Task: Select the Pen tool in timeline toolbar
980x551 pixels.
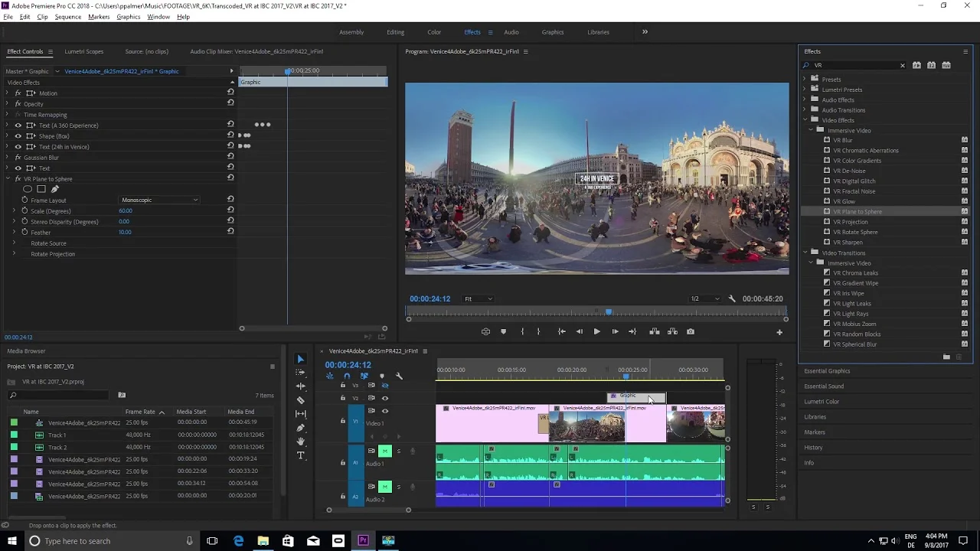Action: (301, 426)
